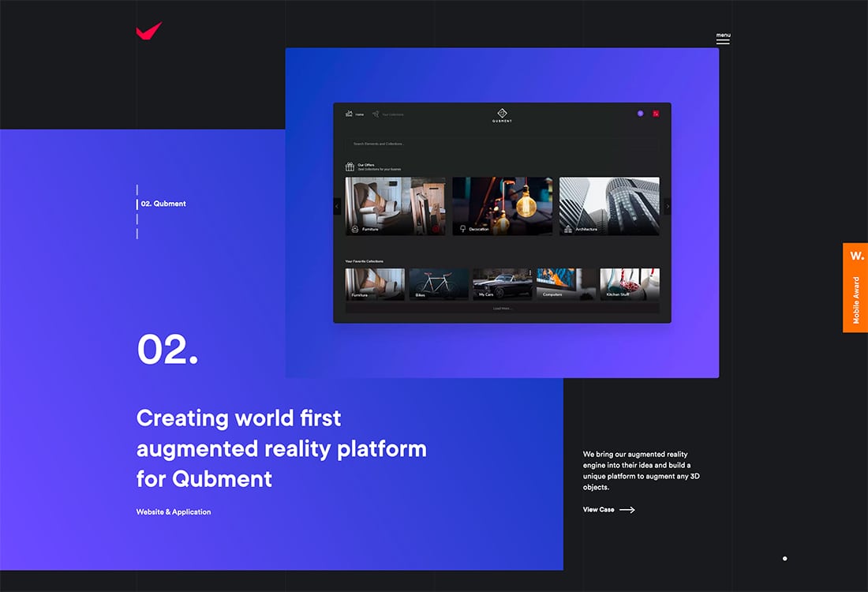Screen dimensions: 868x592
Task: Click the Qubment diamond logo
Action: [x=502, y=115]
